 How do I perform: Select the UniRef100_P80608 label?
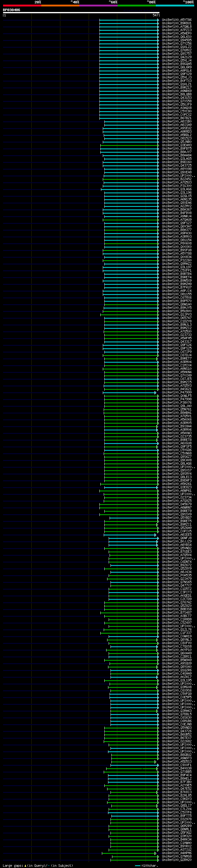tap(176, 243)
